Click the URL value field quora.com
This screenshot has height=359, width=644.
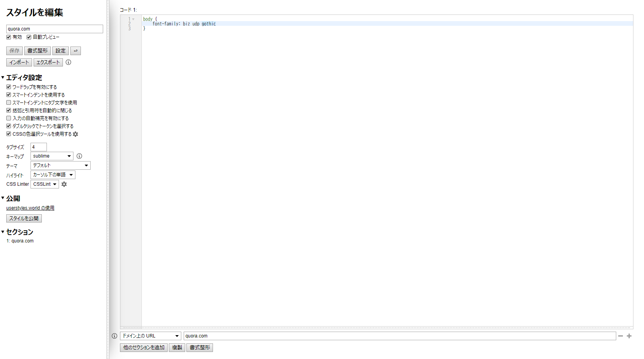[400, 336]
